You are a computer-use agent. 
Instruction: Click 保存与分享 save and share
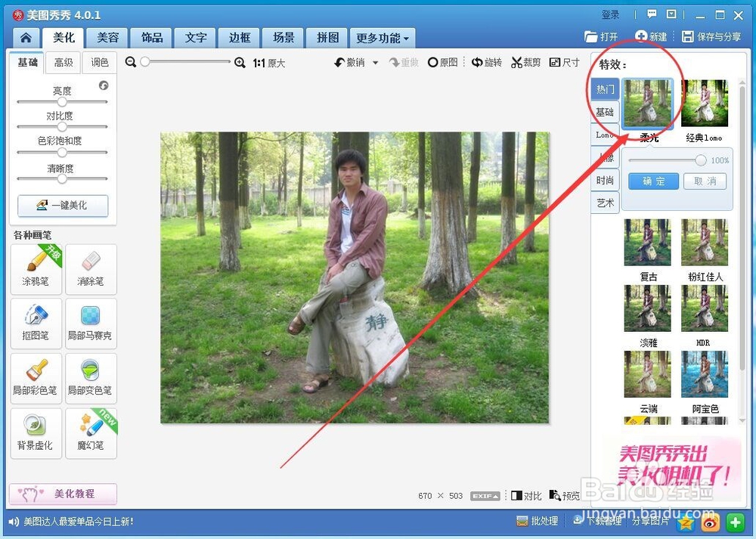711,36
